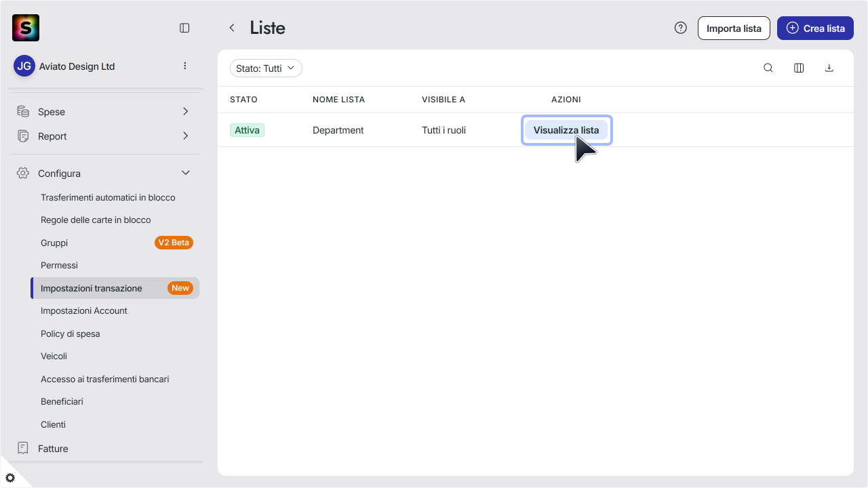This screenshot has height=488, width=868.
Task: Open Policy di spesa menu item
Action: tap(71, 333)
